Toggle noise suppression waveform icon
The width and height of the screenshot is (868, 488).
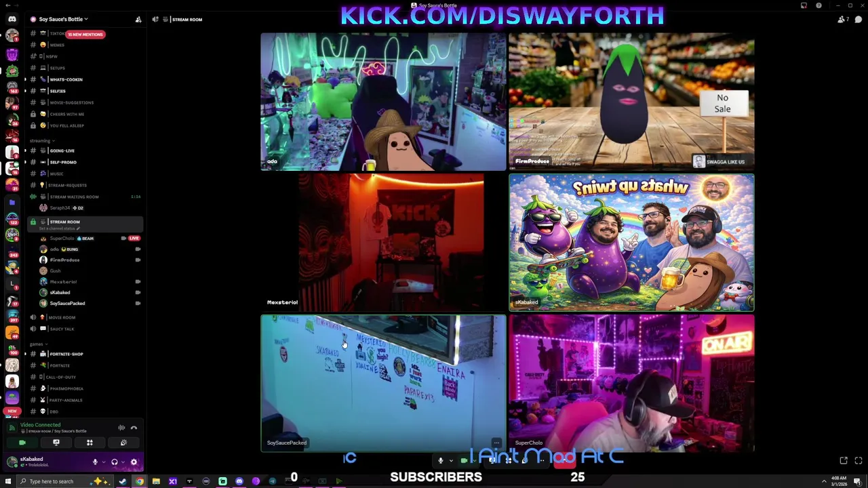click(x=121, y=428)
